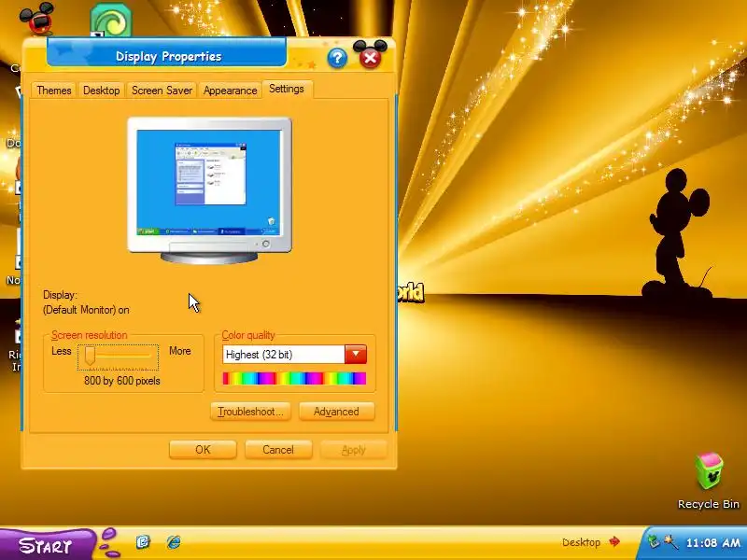The width and height of the screenshot is (747, 560).
Task: Click the blue help question mark icon
Action: tap(337, 58)
